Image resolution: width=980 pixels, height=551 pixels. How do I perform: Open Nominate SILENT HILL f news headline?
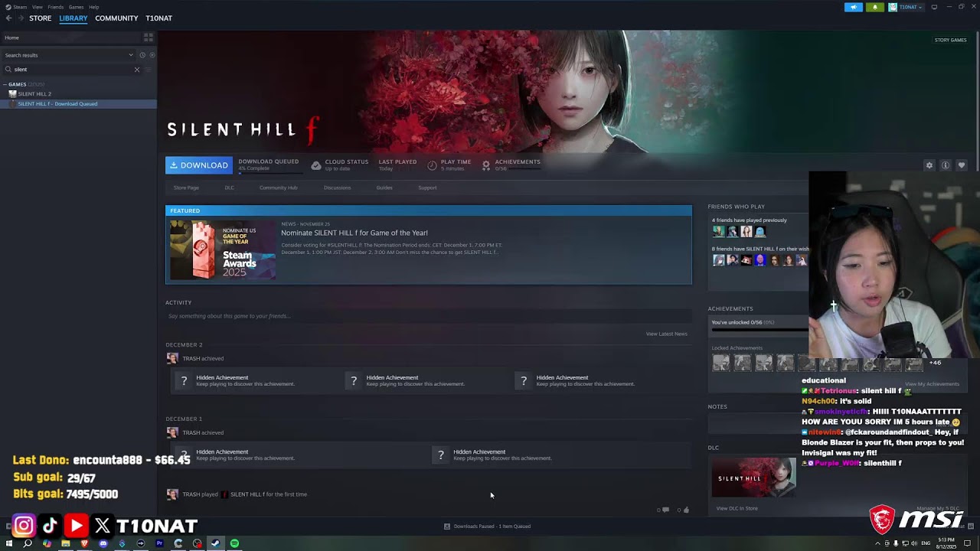point(354,233)
